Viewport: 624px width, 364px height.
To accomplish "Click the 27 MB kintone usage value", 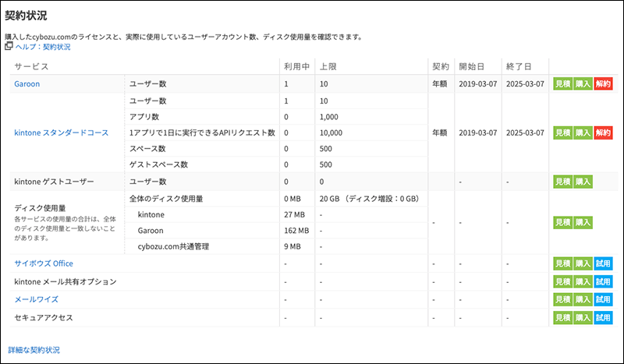I will click(x=295, y=214).
